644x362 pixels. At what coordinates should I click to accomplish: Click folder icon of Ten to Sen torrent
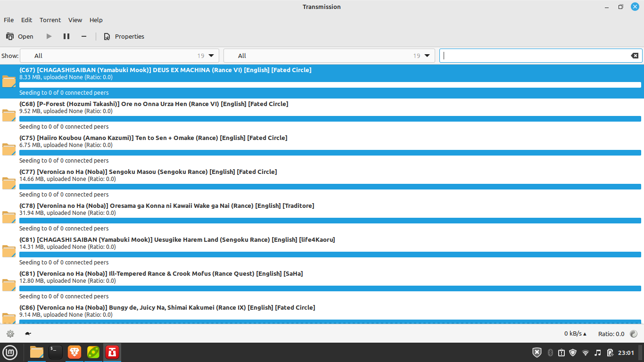(x=9, y=149)
